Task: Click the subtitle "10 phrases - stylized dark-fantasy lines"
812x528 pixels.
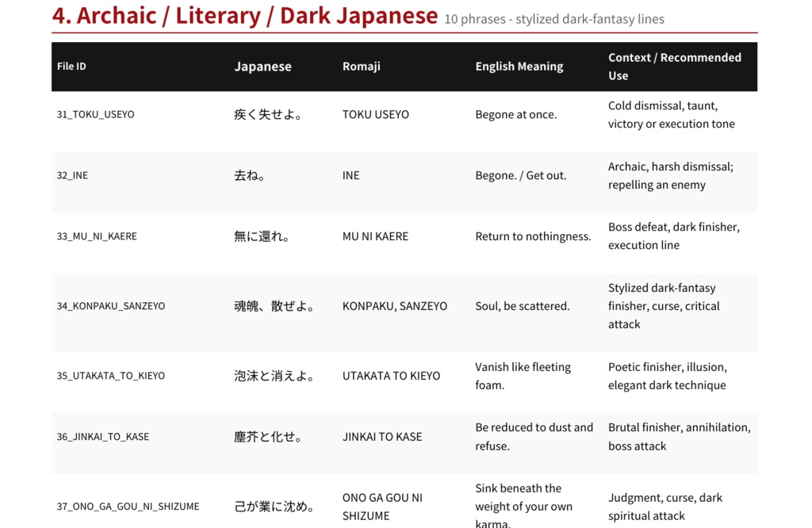Action: pyautogui.click(x=554, y=19)
